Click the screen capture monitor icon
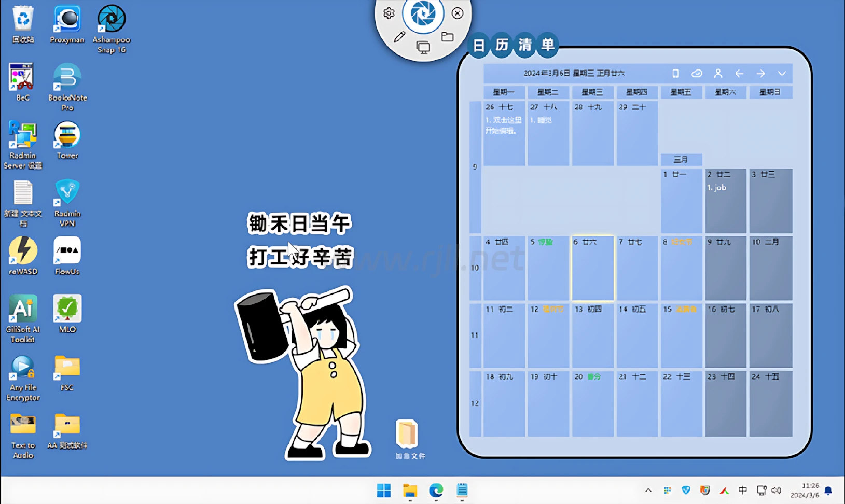 point(423,48)
